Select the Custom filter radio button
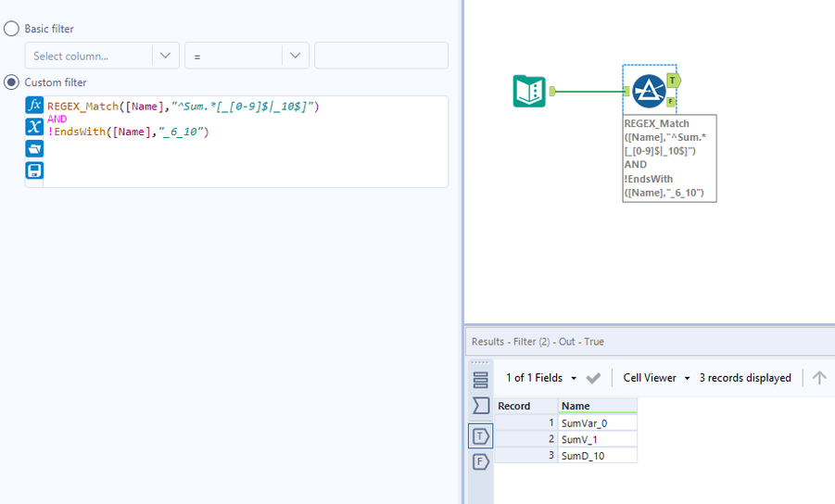The width and height of the screenshot is (835, 504). pos(11,82)
